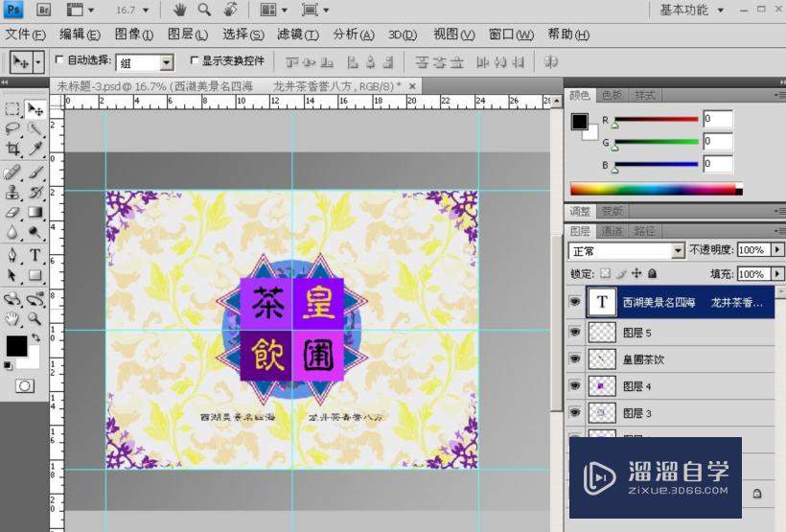
Task: Select the Zoom tool in toolbox
Action: pyautogui.click(x=35, y=318)
